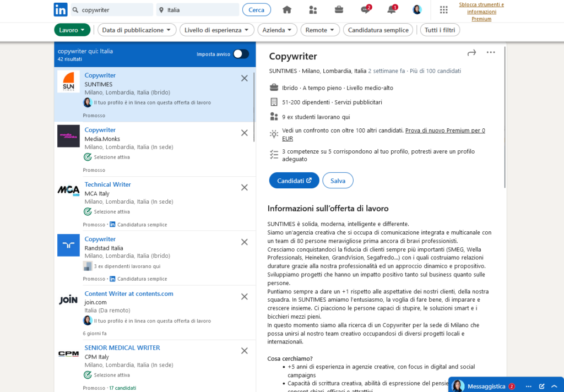The width and height of the screenshot is (564, 392).
Task: Click the Messaggistica label in bottom bar
Action: click(486, 386)
